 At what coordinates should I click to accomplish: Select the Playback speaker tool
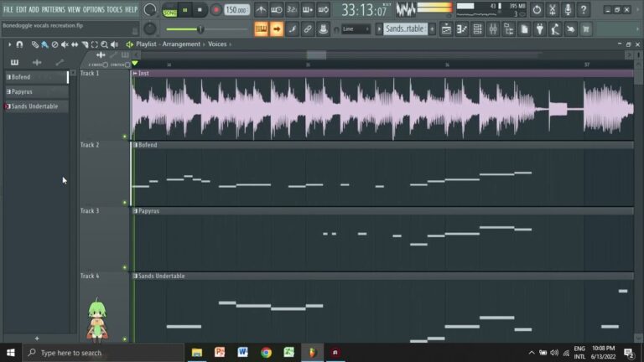coord(114,44)
